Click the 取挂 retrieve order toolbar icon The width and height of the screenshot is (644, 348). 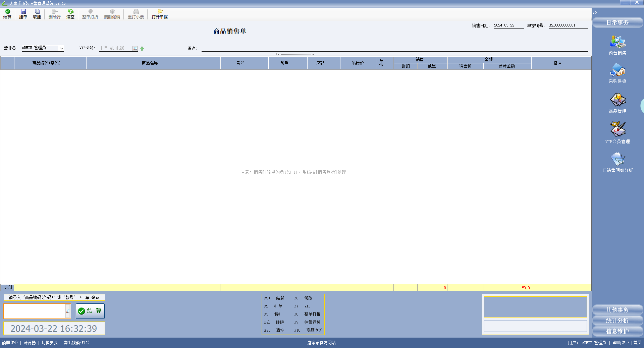click(x=37, y=14)
